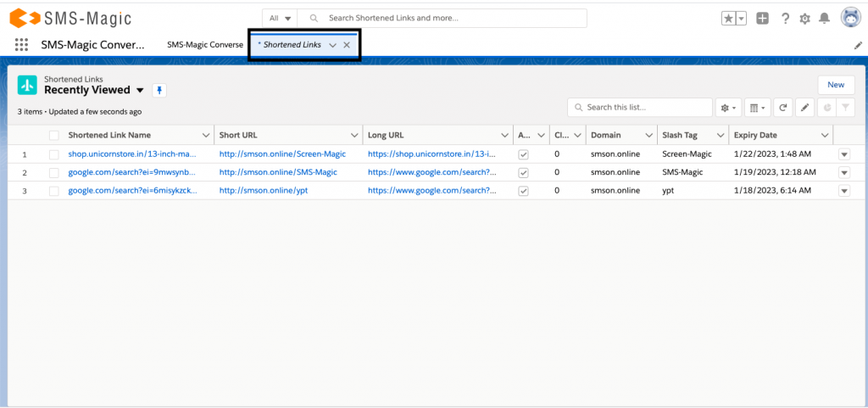Sort by the Expiry Date column header
The width and height of the screenshot is (868, 408).
[755, 135]
